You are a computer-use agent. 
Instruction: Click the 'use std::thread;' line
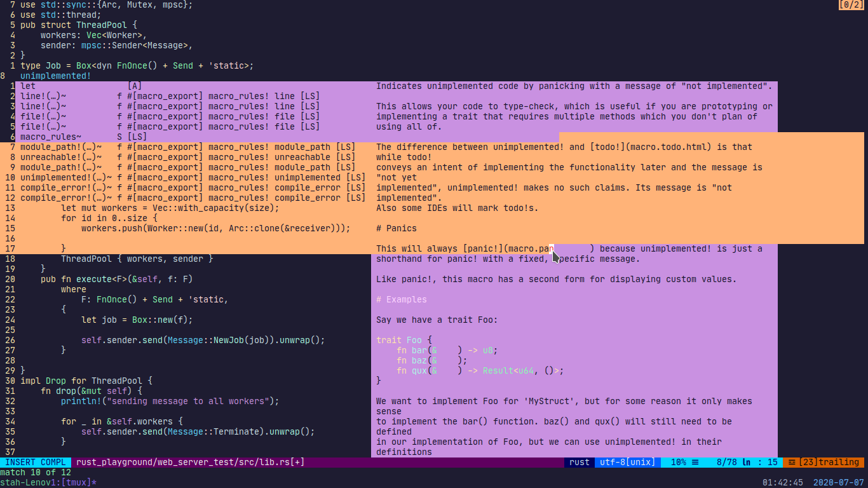click(61, 15)
